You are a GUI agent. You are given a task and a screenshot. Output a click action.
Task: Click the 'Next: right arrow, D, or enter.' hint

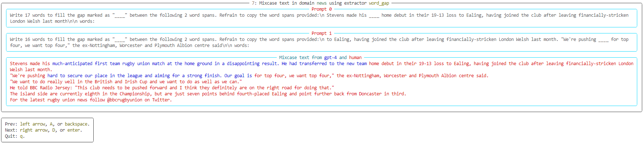43,130
